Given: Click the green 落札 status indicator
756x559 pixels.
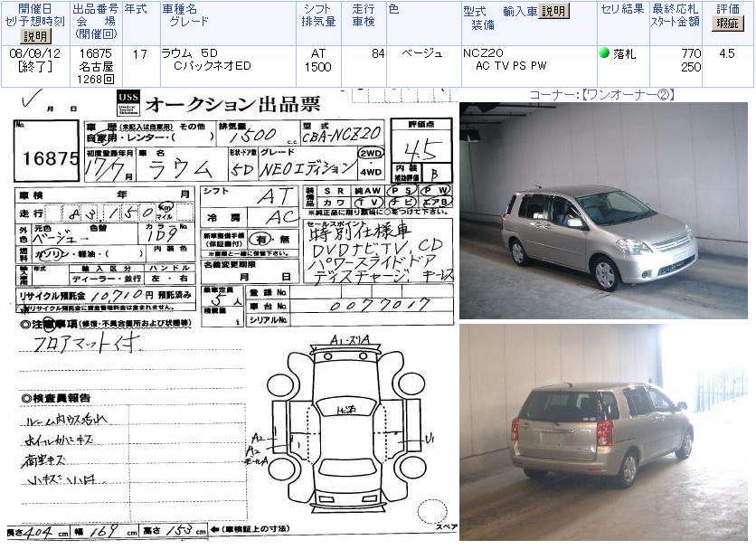Looking at the screenshot, I should 604,53.
